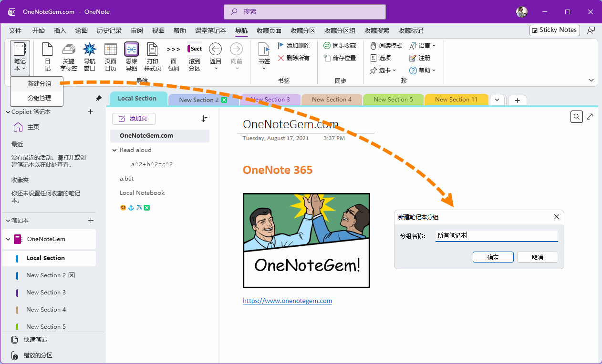Click 添加页 add page button
This screenshot has height=364, width=602.
pos(134,119)
